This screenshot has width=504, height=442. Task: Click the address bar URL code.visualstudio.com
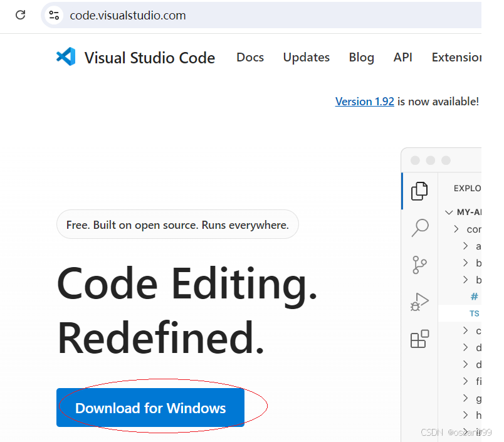click(128, 16)
